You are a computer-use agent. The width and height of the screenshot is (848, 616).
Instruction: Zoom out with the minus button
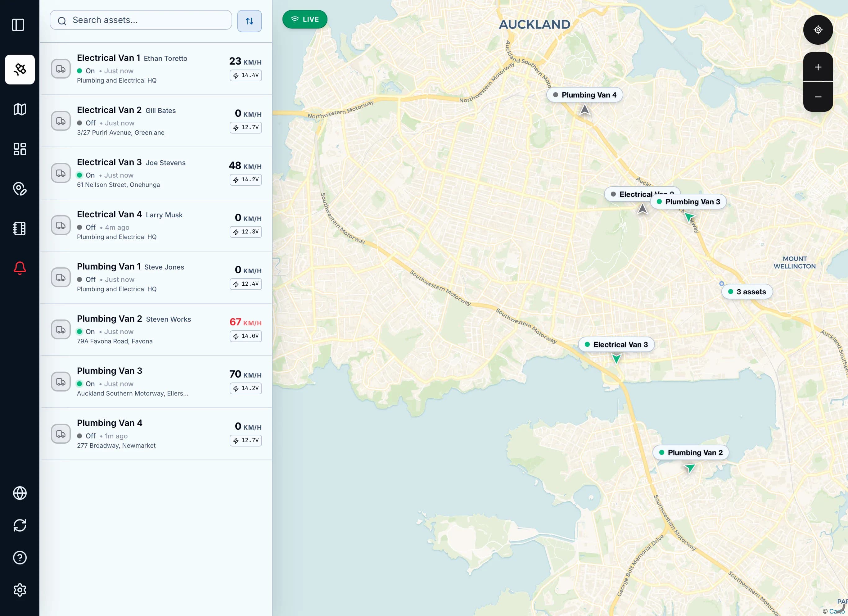818,97
